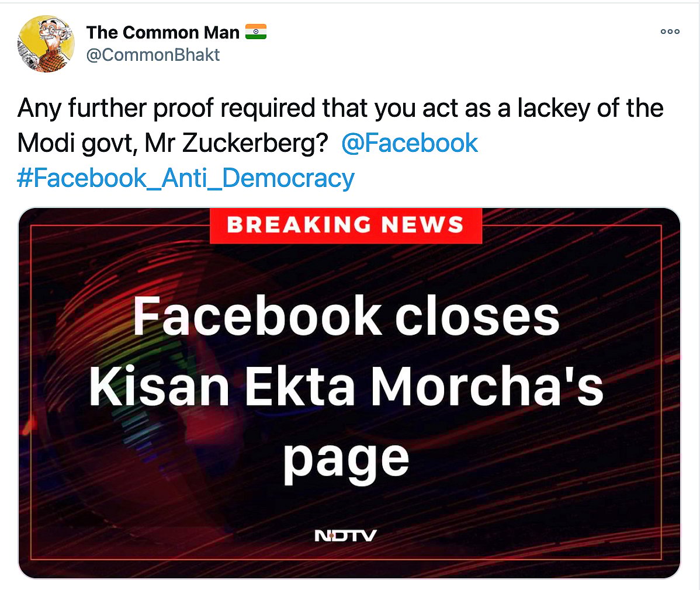
Task: Open the #Facebook_Anti_Democracy hashtag
Action: [186, 178]
